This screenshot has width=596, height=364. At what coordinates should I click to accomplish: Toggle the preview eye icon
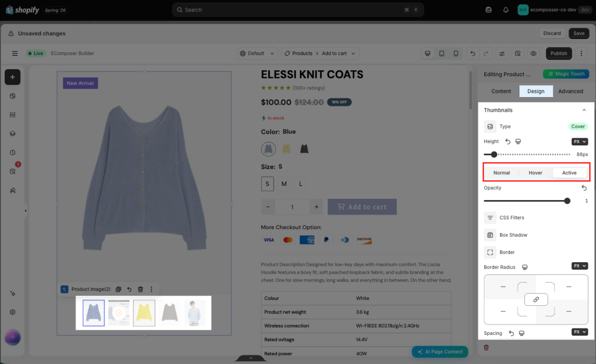533,53
